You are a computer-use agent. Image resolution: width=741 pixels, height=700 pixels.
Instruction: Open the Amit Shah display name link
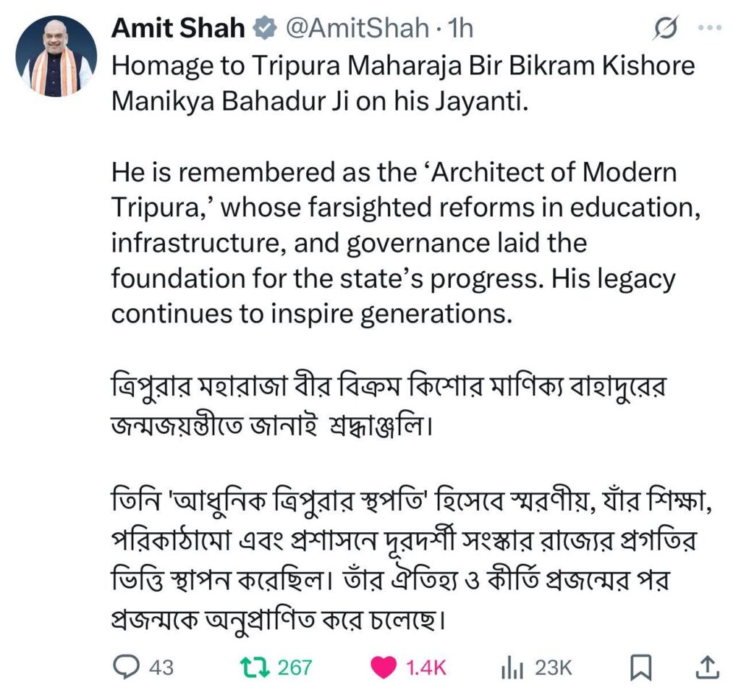pos(178,28)
